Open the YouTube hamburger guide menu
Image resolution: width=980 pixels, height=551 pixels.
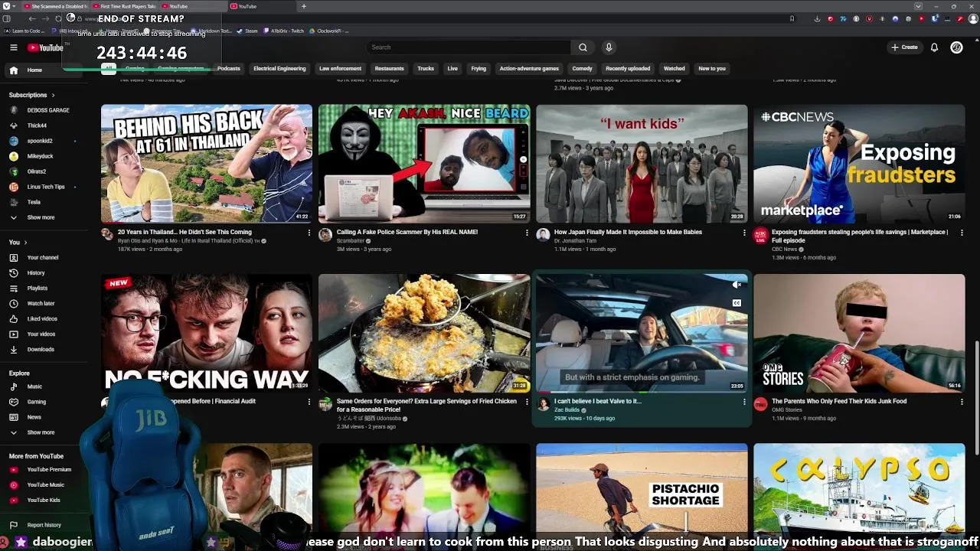click(13, 47)
